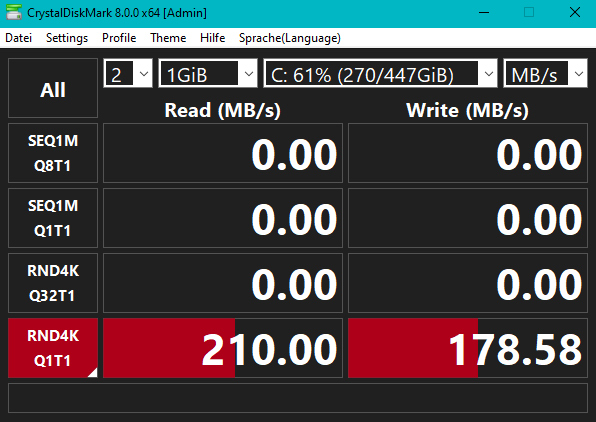596x422 pixels.
Task: Click the Write (MB/s) column header
Action: (x=467, y=110)
